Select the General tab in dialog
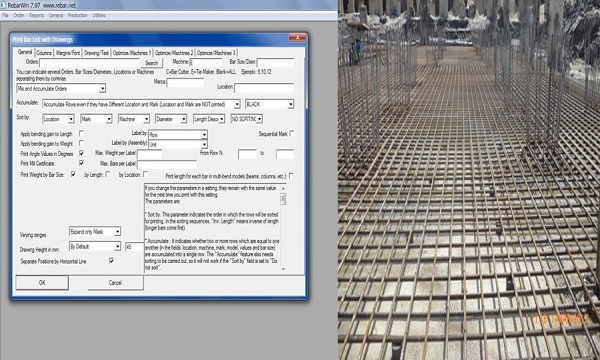This screenshot has width=600, height=360. [x=25, y=52]
